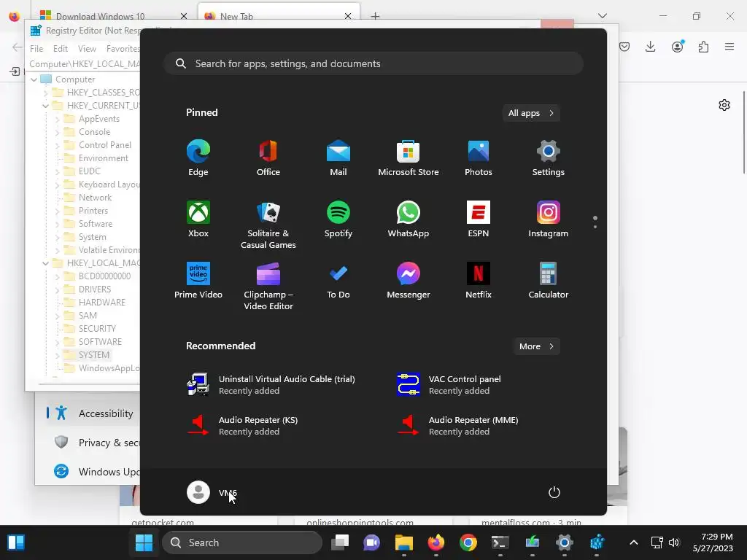Open Spotify

338,219
